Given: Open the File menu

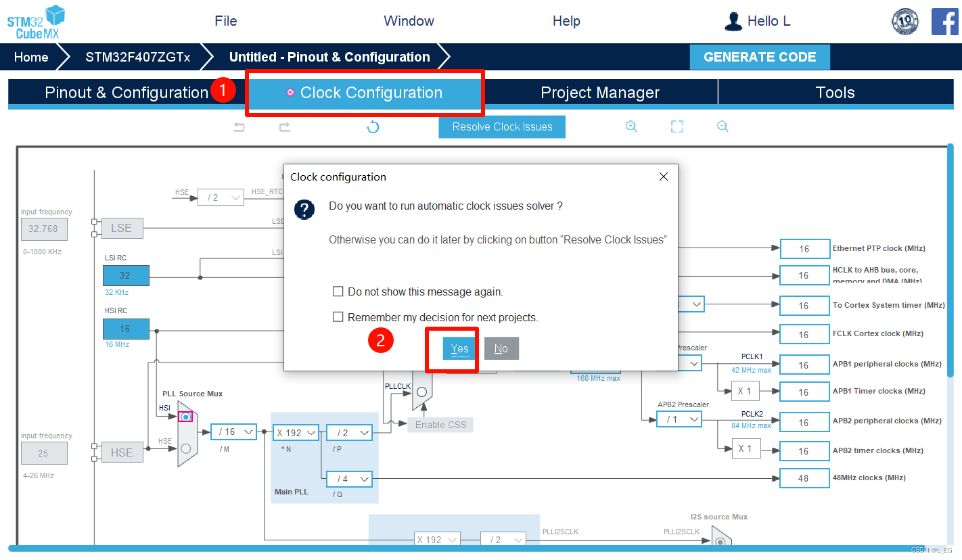Looking at the screenshot, I should click(226, 21).
